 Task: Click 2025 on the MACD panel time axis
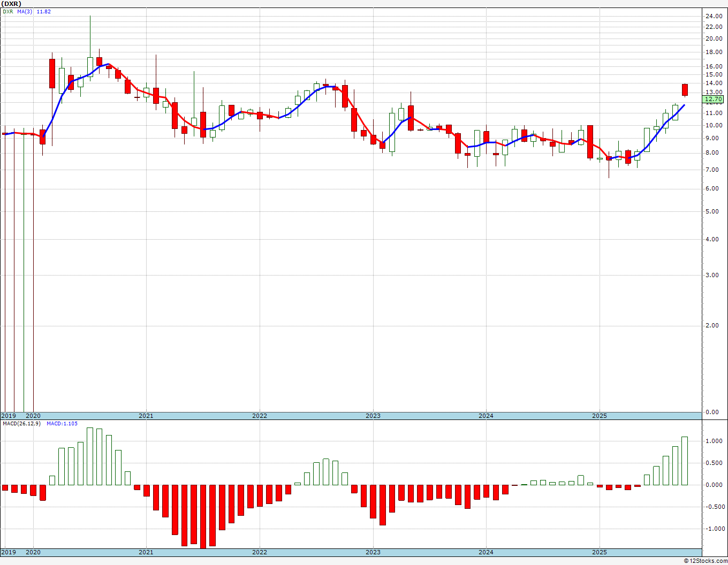(x=600, y=552)
